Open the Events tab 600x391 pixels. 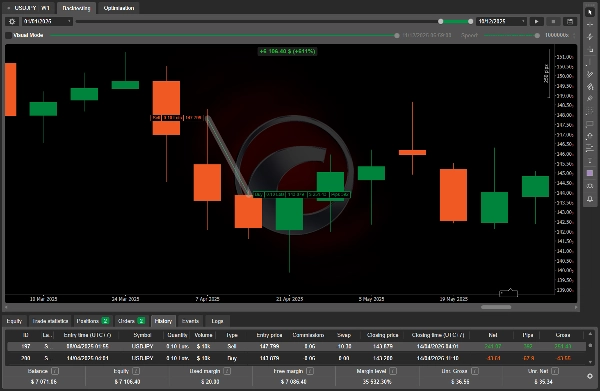(x=190, y=321)
